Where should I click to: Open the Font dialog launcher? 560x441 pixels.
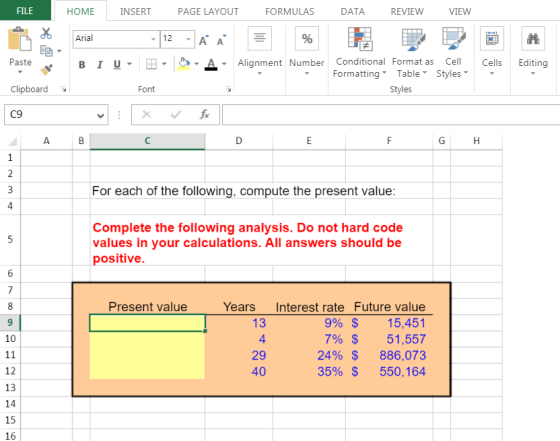coord(229,89)
